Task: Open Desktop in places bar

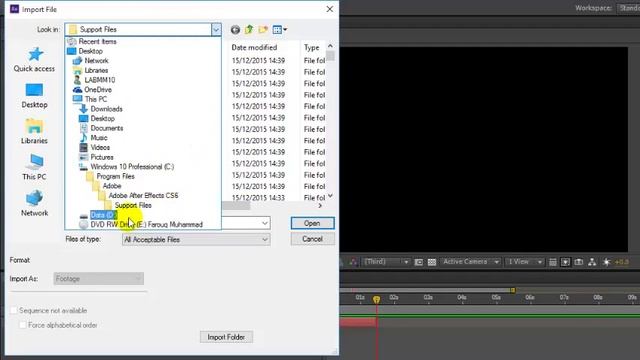Action: pyautogui.click(x=34, y=96)
